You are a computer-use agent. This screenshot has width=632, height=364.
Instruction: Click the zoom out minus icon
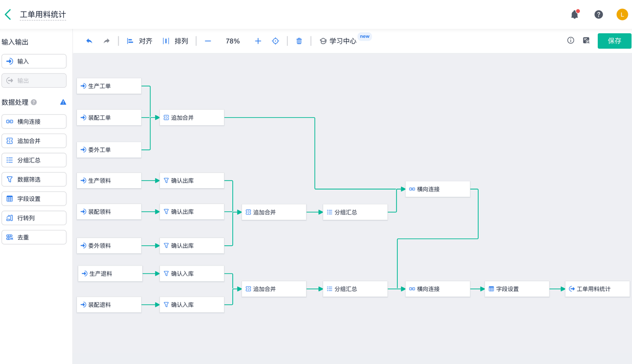208,41
